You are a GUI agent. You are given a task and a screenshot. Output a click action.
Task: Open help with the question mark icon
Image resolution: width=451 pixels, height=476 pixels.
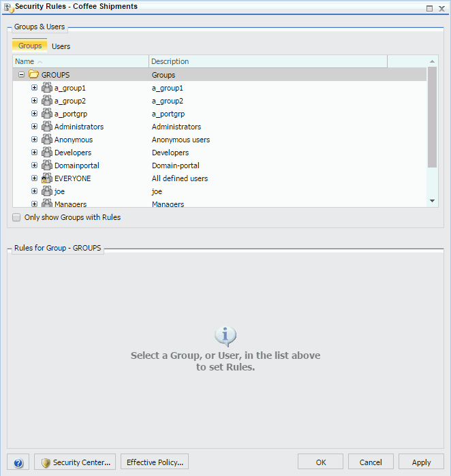(18, 462)
